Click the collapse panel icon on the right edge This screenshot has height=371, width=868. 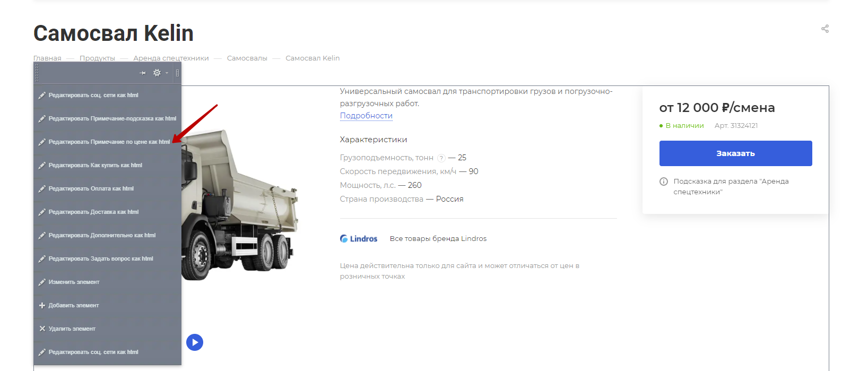click(x=177, y=73)
